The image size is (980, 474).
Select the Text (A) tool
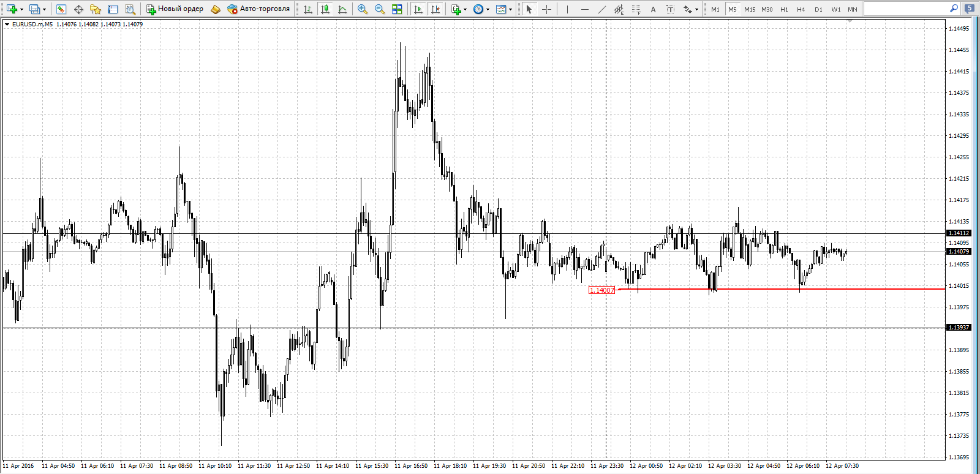(x=653, y=9)
